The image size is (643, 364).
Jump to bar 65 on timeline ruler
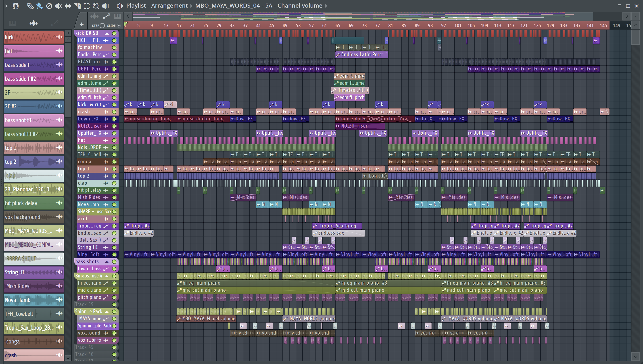click(x=338, y=25)
